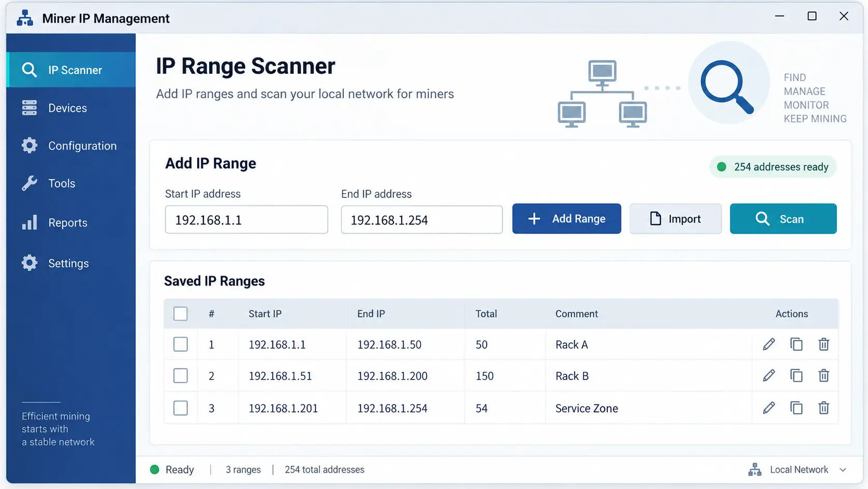Check the box for range 1
Image resolution: width=868 pixels, height=489 pixels.
pyautogui.click(x=181, y=345)
